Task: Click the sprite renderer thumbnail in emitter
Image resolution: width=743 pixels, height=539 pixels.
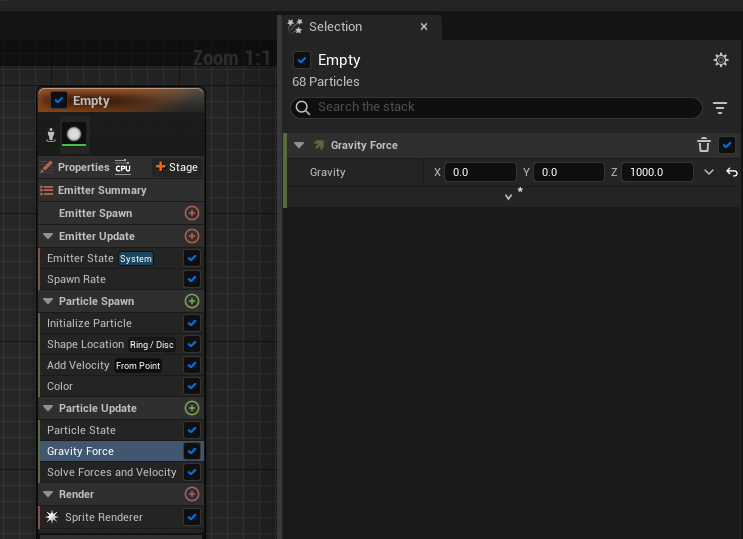Action: 74,134
